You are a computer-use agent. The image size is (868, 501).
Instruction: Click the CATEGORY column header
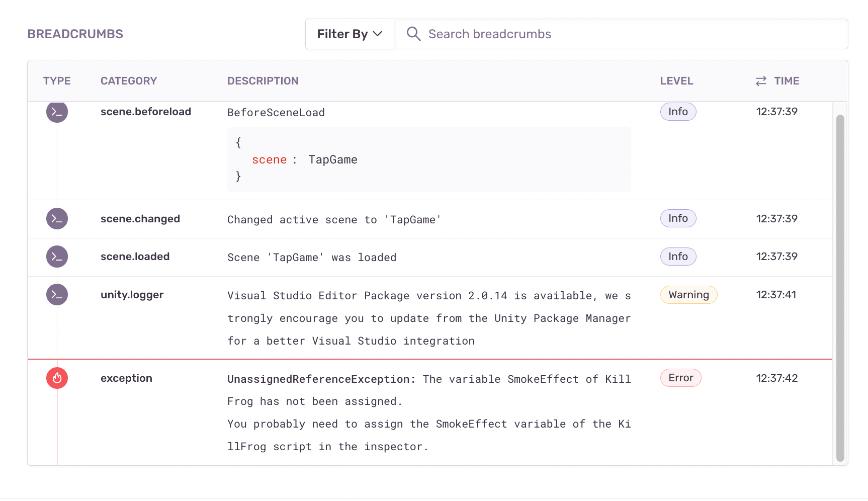[x=129, y=81]
